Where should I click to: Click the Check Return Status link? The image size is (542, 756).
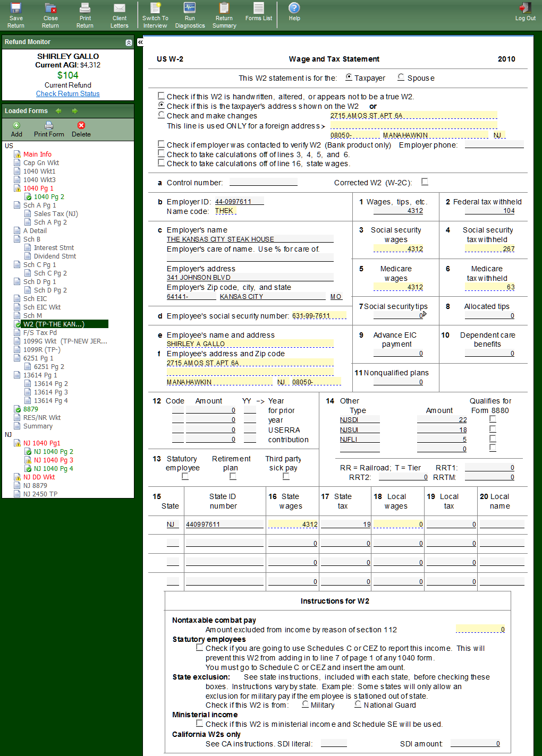pos(68,94)
